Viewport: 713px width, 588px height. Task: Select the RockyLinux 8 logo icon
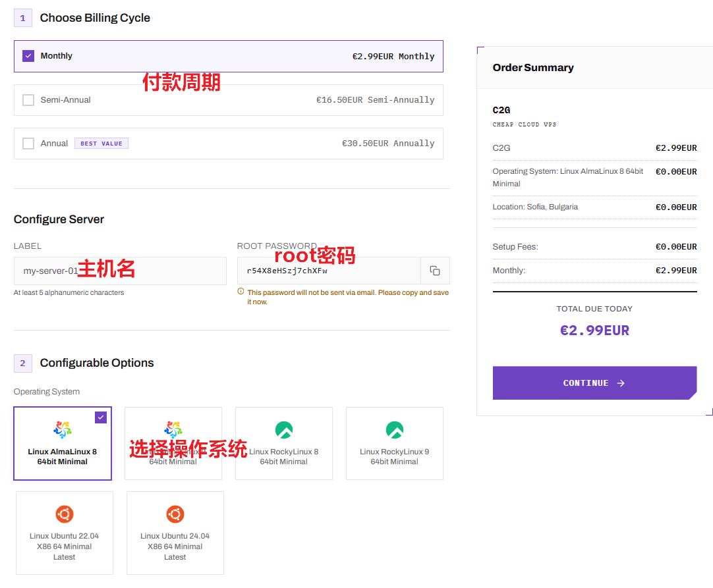(284, 430)
